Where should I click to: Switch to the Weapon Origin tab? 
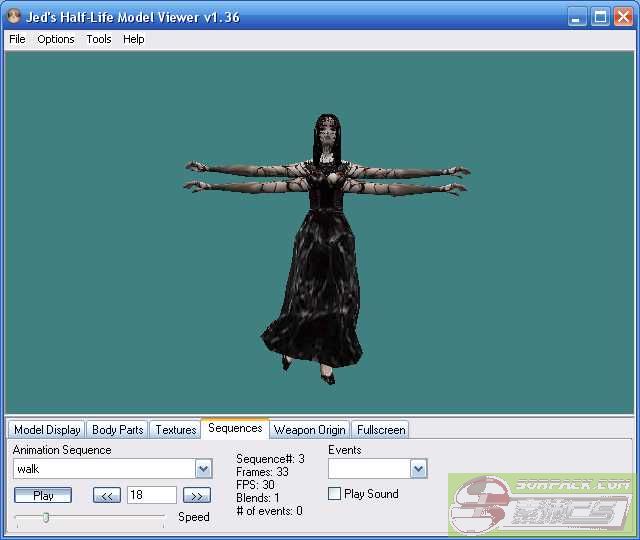pyautogui.click(x=309, y=430)
